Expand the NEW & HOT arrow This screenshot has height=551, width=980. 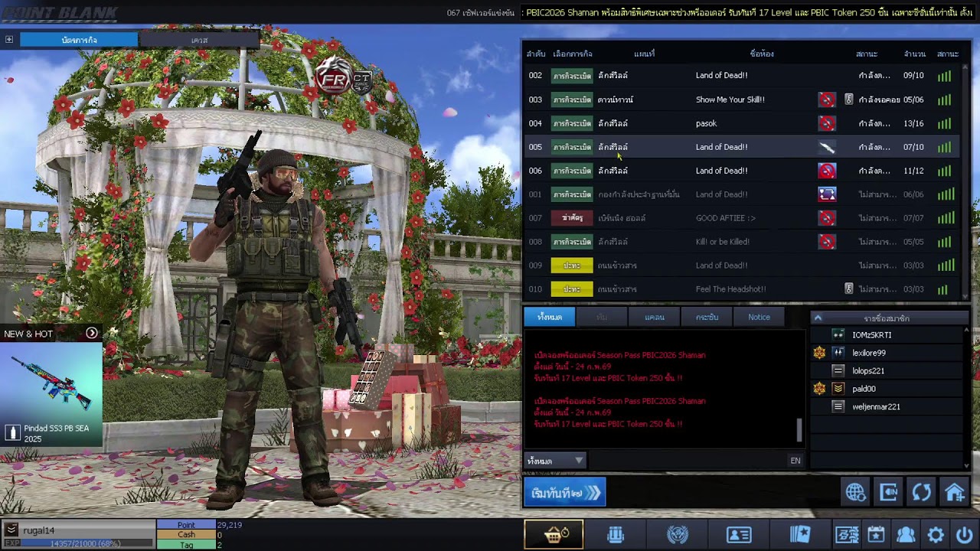pyautogui.click(x=92, y=333)
